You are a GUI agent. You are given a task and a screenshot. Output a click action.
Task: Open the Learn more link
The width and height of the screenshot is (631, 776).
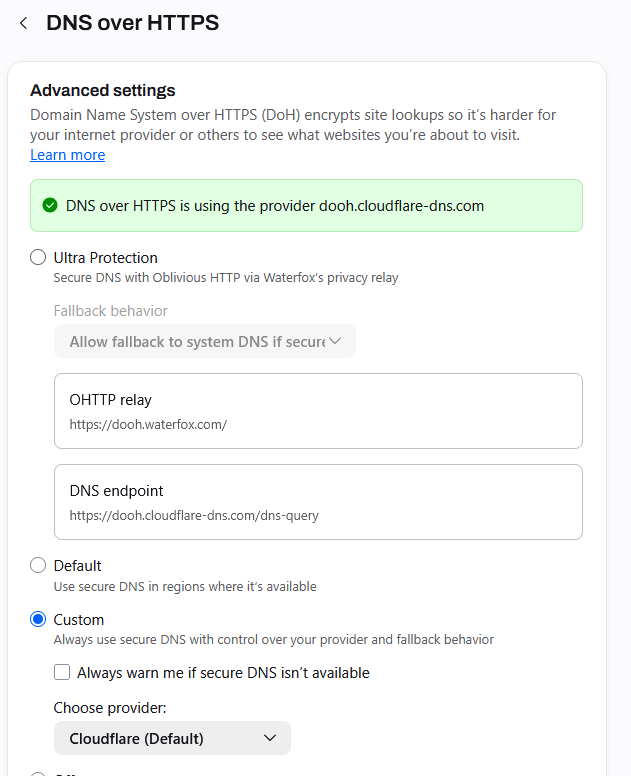pyautogui.click(x=68, y=155)
